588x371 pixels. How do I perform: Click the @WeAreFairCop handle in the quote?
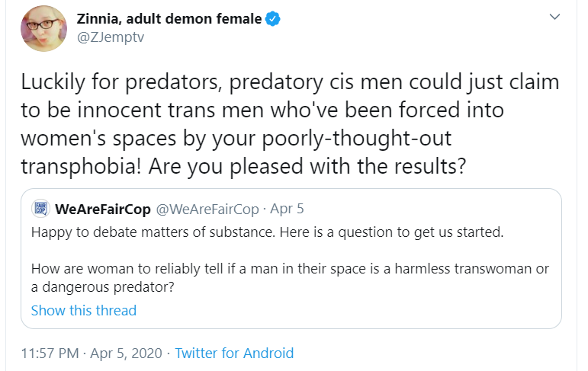[x=207, y=209]
